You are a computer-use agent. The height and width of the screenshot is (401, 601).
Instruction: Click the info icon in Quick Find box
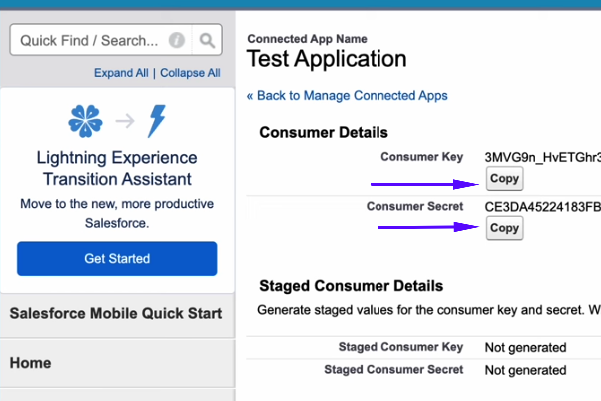click(x=177, y=41)
